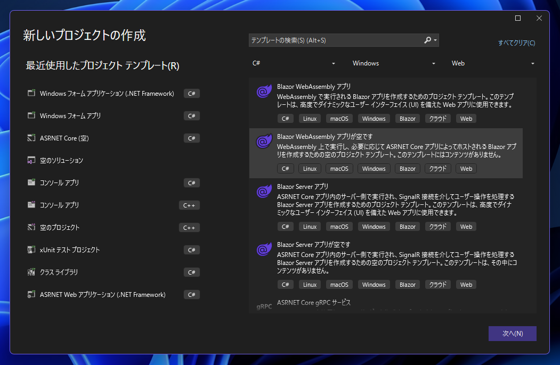Screen dimensions: 560x365
Task: Click the Blazor Server アプリ Blazor icon
Action: click(264, 191)
